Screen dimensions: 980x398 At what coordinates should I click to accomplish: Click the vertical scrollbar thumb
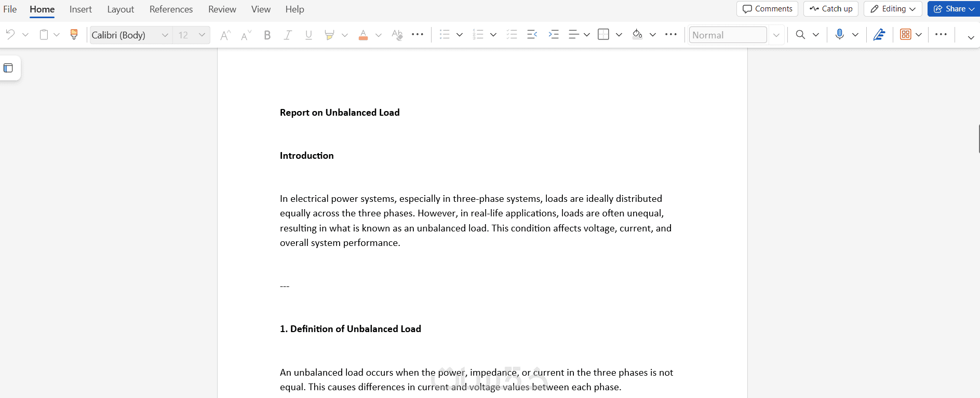pos(978,139)
